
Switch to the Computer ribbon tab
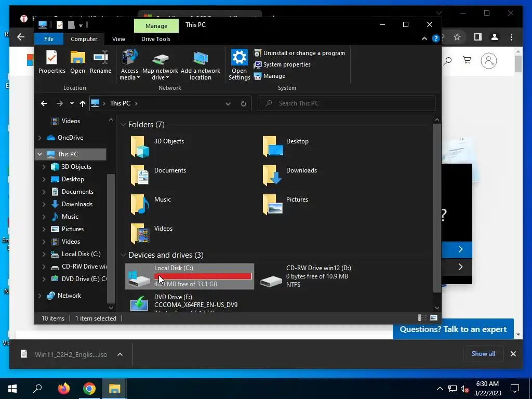click(84, 39)
